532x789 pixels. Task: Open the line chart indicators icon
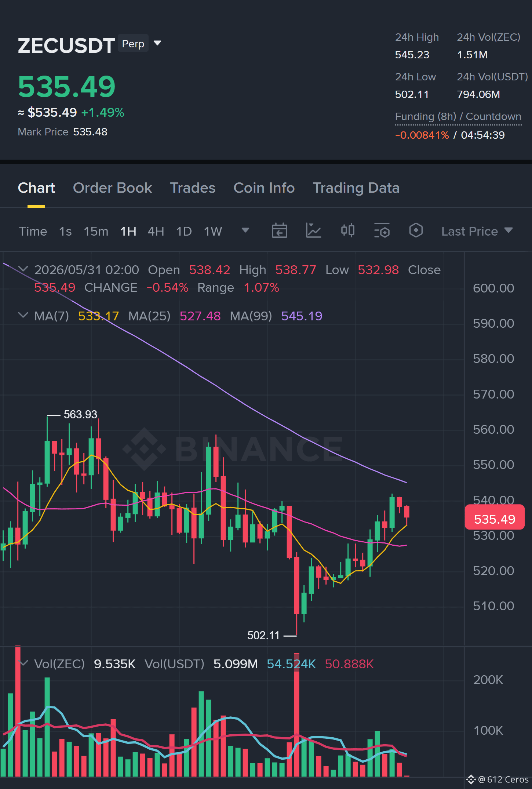click(313, 231)
